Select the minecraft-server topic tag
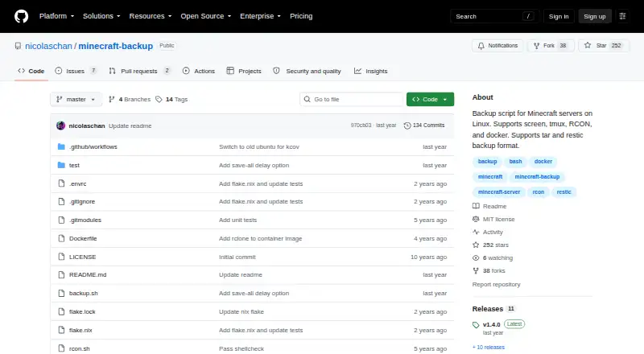The image size is (644, 354). (x=499, y=191)
